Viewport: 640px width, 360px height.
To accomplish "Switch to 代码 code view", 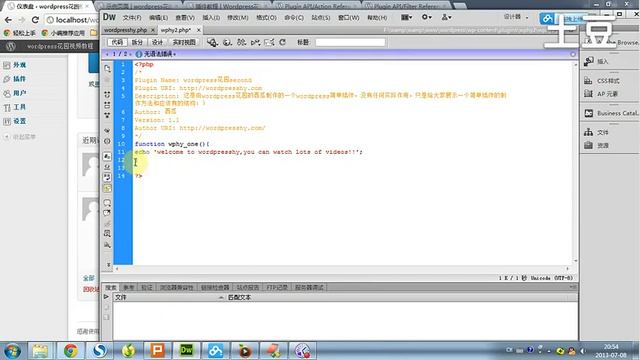I will (x=117, y=42).
